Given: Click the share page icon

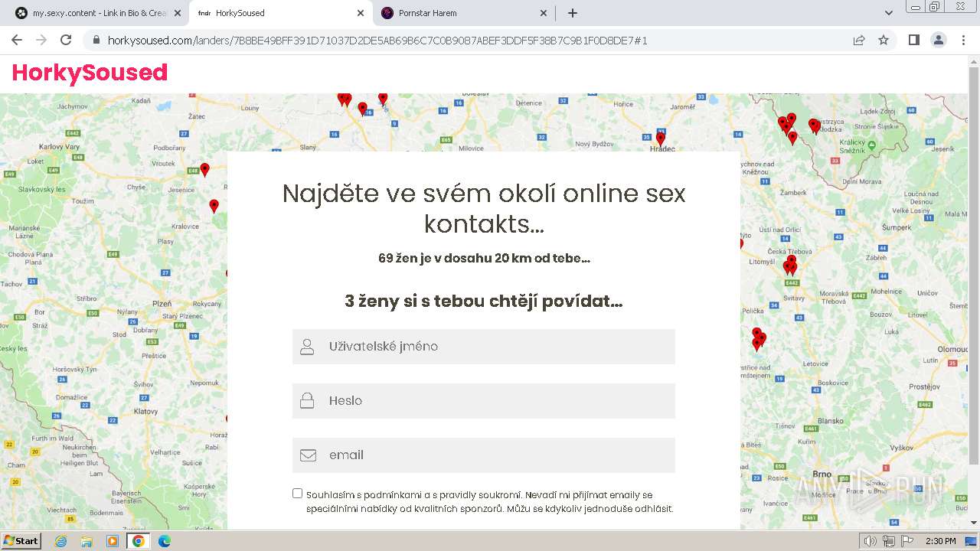Looking at the screenshot, I should tap(859, 41).
